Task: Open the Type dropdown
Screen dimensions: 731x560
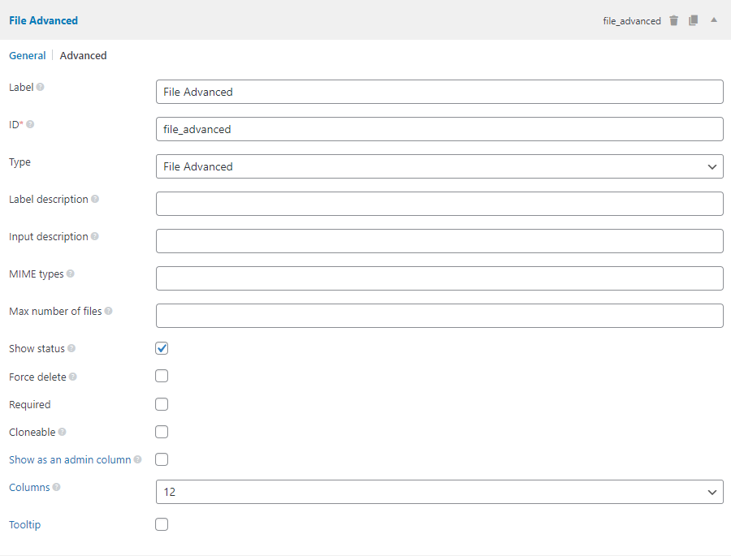Action: click(x=439, y=166)
